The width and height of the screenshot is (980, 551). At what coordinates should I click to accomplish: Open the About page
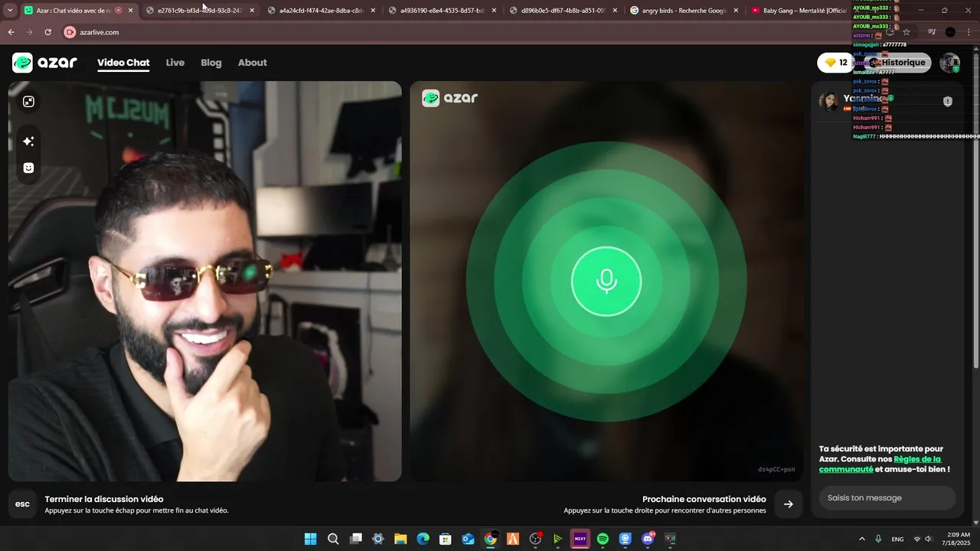click(x=252, y=63)
